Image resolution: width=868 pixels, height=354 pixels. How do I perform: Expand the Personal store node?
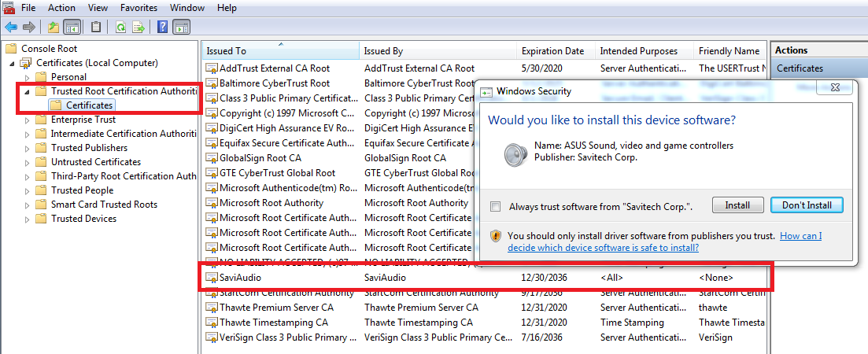click(27, 77)
